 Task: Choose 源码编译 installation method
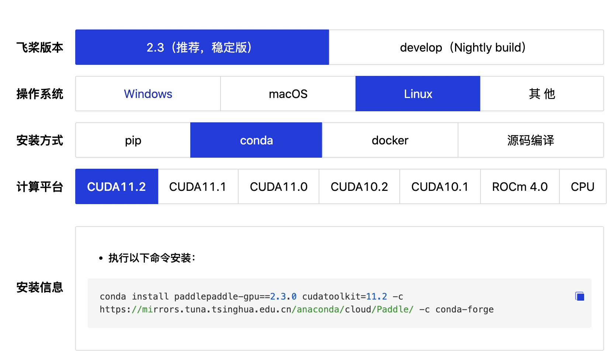pyautogui.click(x=530, y=140)
